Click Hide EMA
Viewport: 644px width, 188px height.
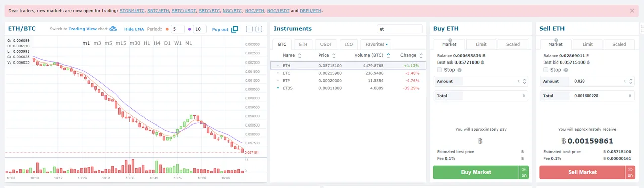(x=134, y=29)
